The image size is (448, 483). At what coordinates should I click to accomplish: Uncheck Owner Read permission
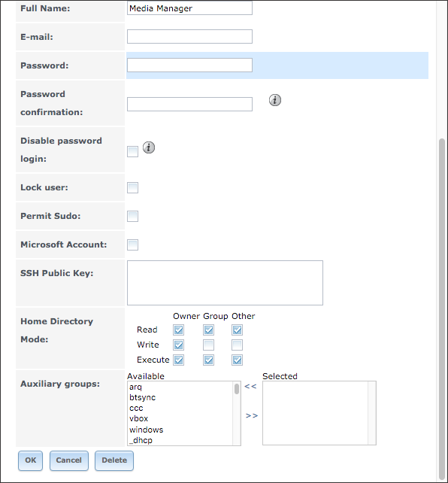click(178, 330)
